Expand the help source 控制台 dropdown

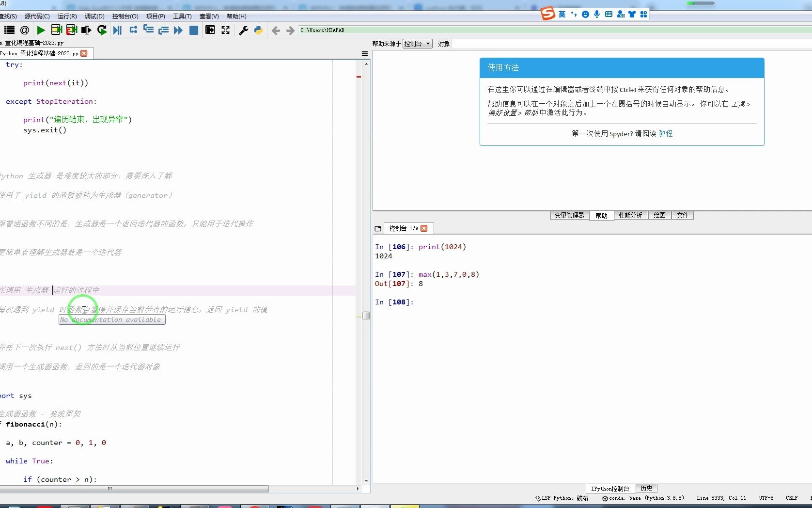click(x=417, y=44)
